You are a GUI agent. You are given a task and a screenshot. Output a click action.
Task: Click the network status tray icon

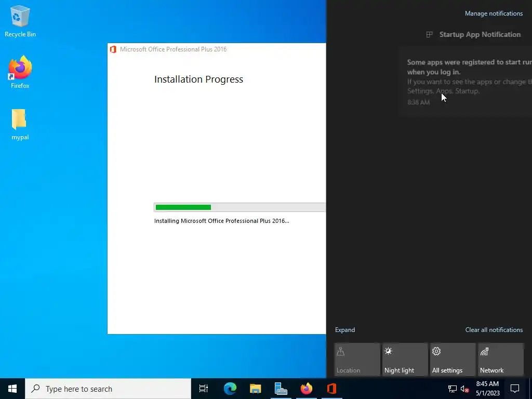click(x=453, y=389)
